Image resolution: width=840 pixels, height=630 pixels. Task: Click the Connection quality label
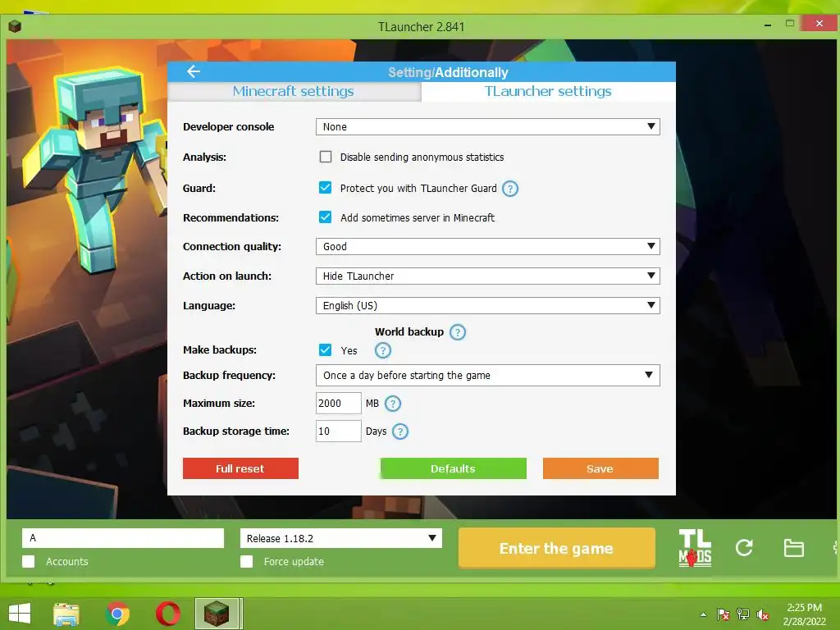(x=232, y=246)
